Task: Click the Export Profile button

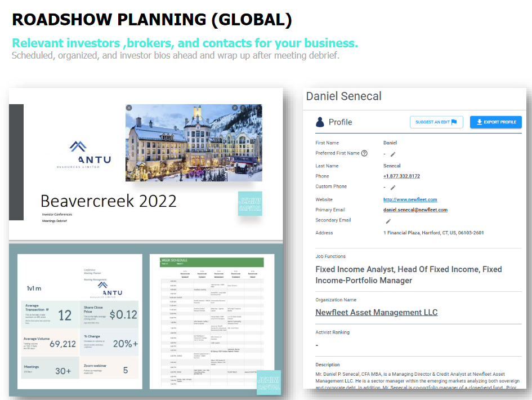Action: (x=496, y=122)
